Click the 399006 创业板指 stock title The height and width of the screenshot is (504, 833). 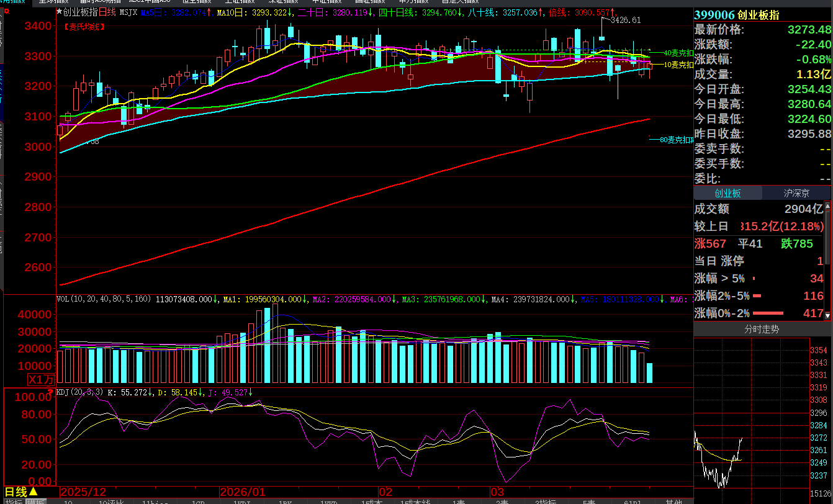(737, 15)
